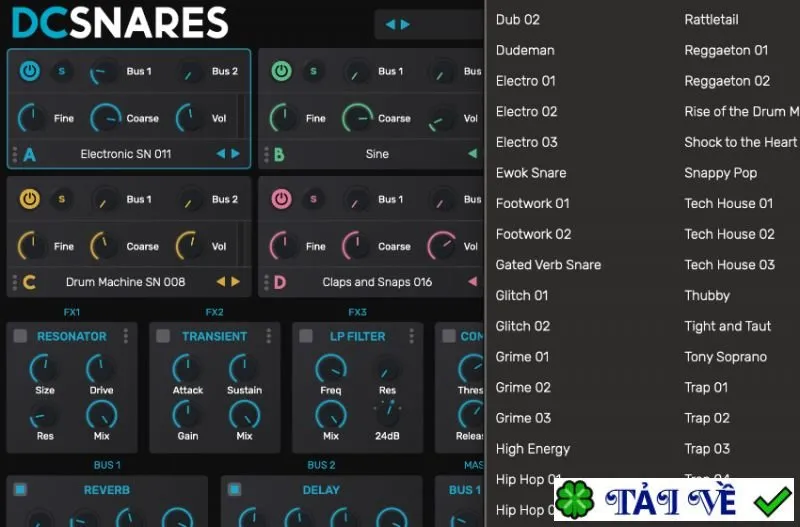This screenshot has width=800, height=527.
Task: Click the layer B drag handle dots
Action: click(x=266, y=154)
